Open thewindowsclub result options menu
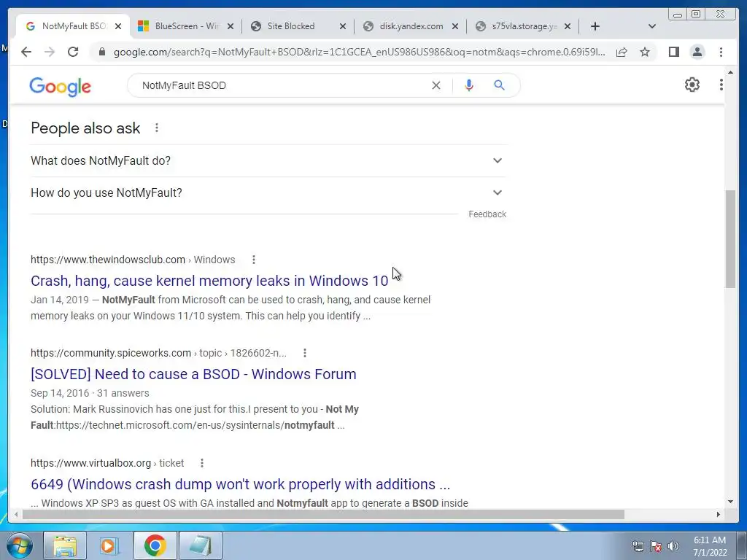Screen dimensions: 747x560 click(253, 260)
